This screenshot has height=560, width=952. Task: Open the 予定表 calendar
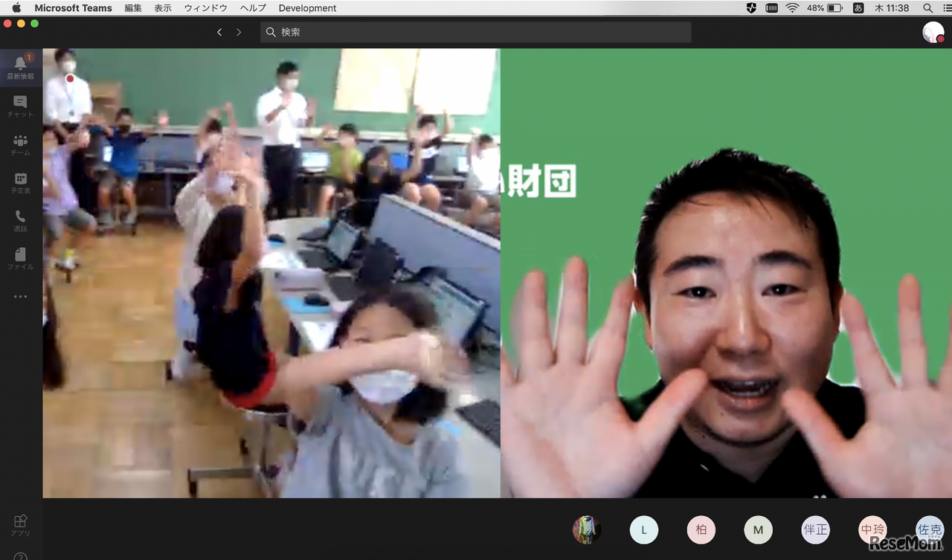click(x=20, y=183)
